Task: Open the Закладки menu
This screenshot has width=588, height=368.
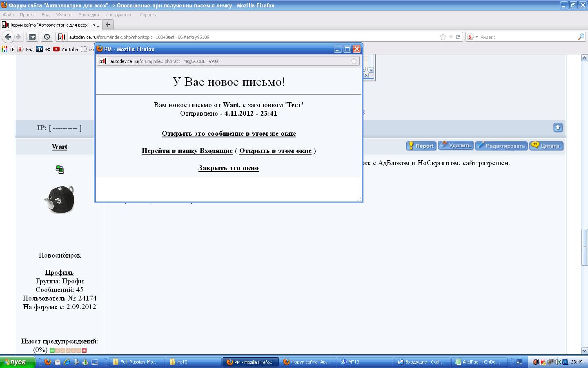Action: (89, 15)
